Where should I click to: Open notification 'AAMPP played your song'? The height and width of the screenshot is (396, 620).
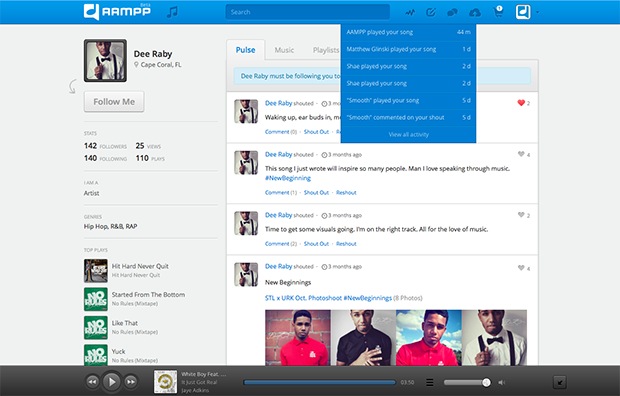408,32
